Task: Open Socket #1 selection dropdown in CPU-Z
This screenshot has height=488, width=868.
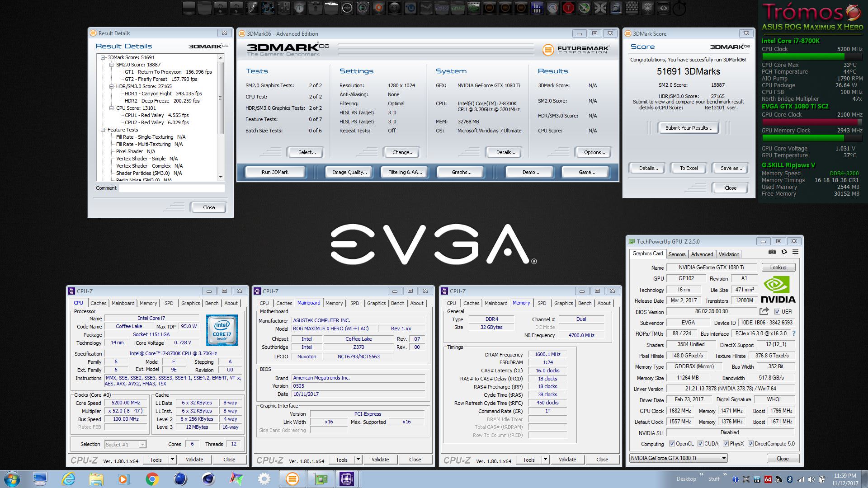Action: 125,444
